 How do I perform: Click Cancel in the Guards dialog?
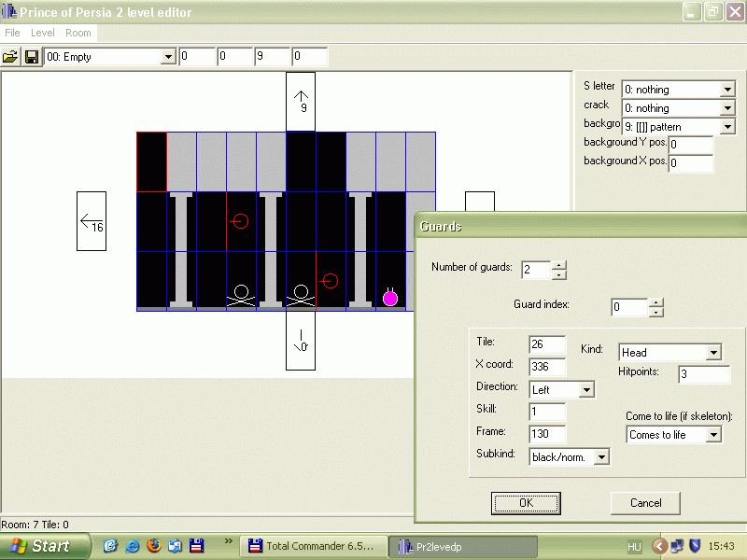tap(645, 503)
